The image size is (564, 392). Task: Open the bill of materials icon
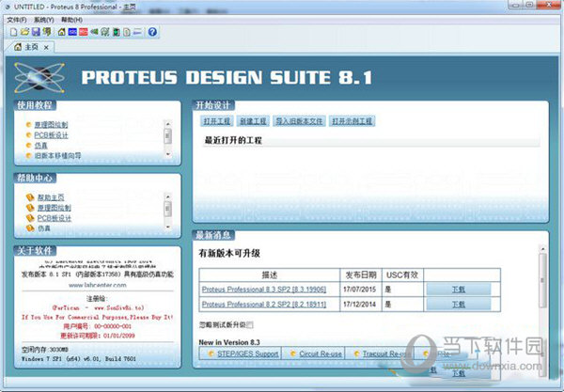127,32
